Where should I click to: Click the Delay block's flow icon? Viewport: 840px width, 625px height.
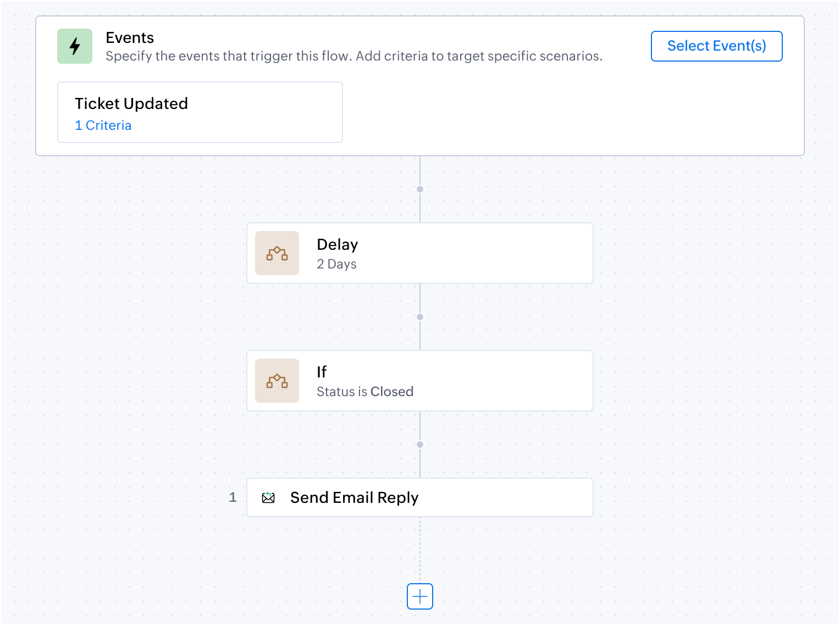(x=277, y=253)
